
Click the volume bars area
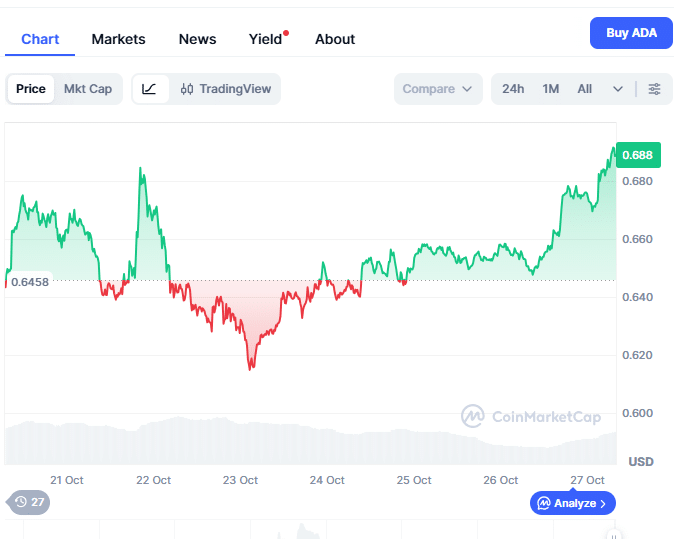click(x=300, y=442)
